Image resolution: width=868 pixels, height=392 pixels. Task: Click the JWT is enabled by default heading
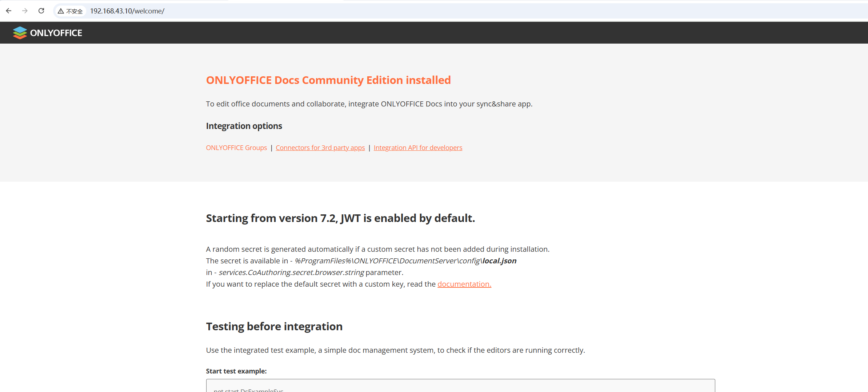coord(340,218)
